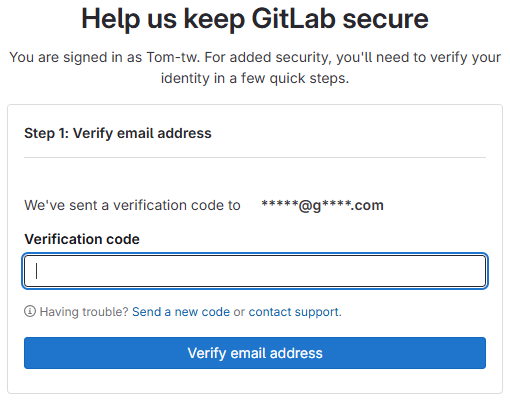Click the Having trouble? text
The height and width of the screenshot is (401, 510).
[84, 312]
